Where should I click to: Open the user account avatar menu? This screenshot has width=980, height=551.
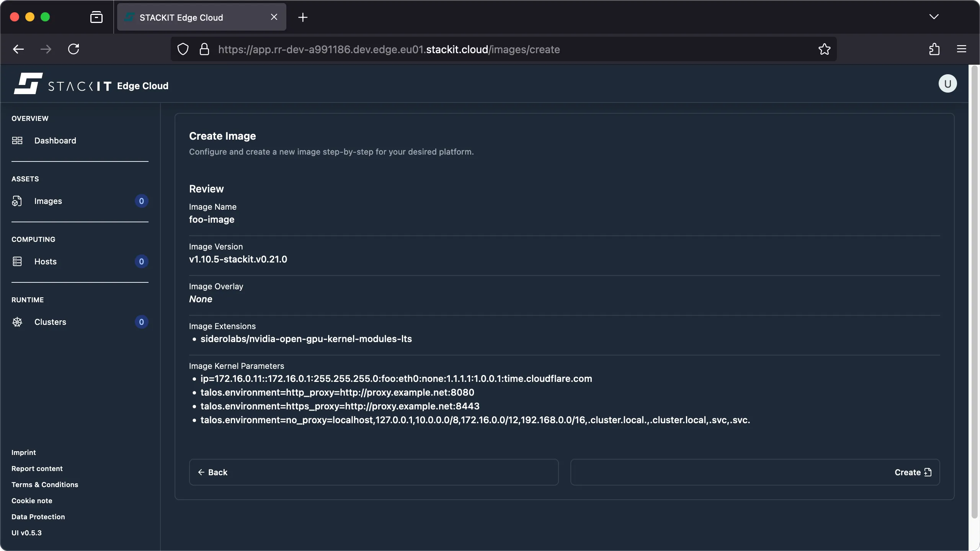tap(947, 83)
